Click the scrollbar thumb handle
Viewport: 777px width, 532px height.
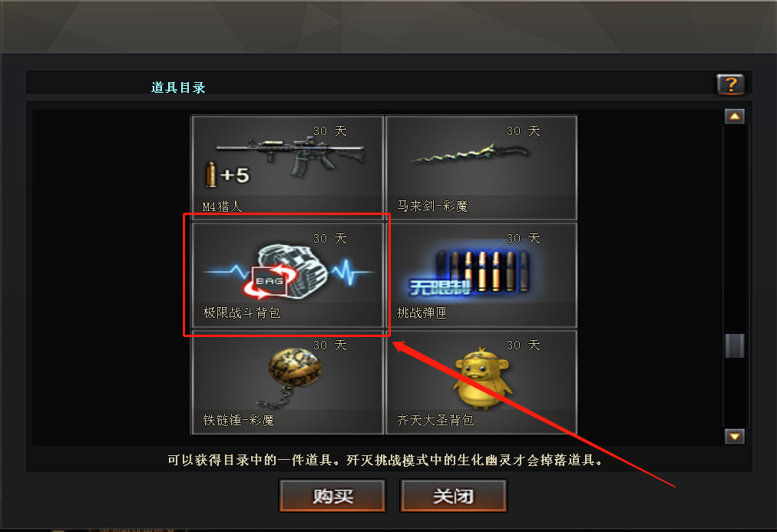click(x=734, y=345)
